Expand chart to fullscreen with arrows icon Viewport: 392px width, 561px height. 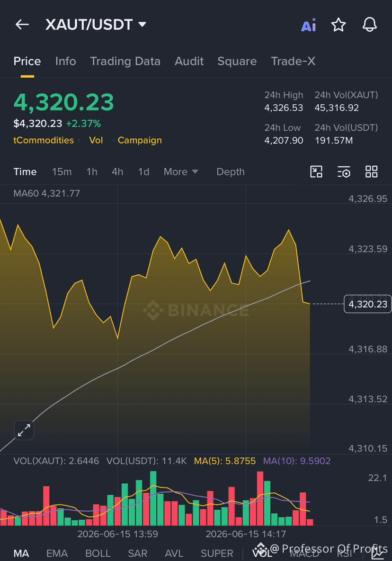(x=24, y=430)
